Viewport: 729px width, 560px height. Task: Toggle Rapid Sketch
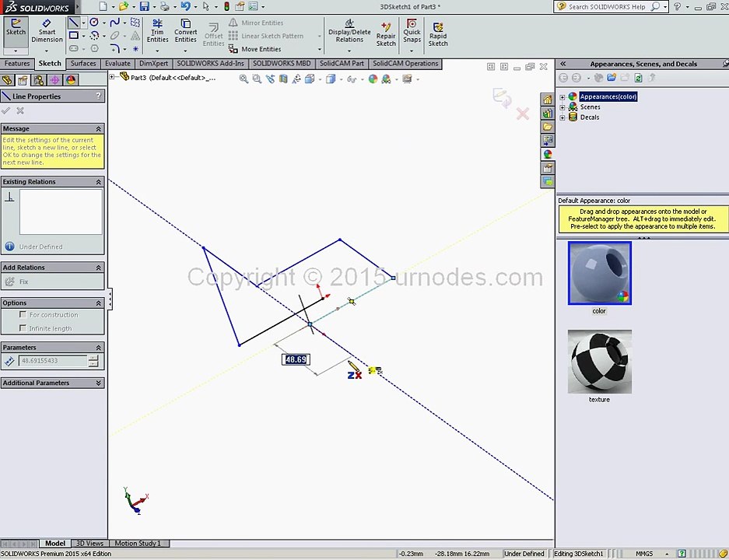tap(438, 34)
